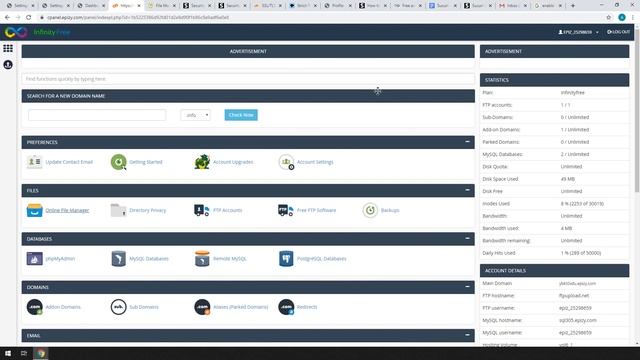Open the Online File Manager icon
640x360 pixels.
[x=34, y=210]
